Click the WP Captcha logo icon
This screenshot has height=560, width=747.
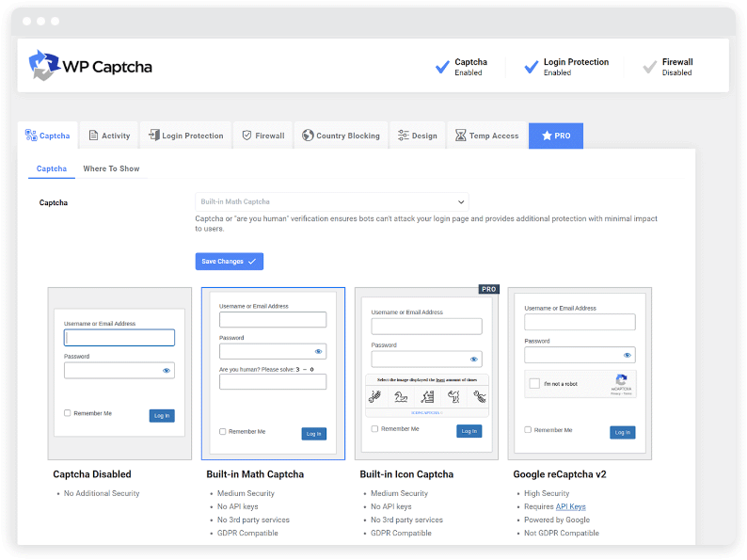(x=44, y=66)
